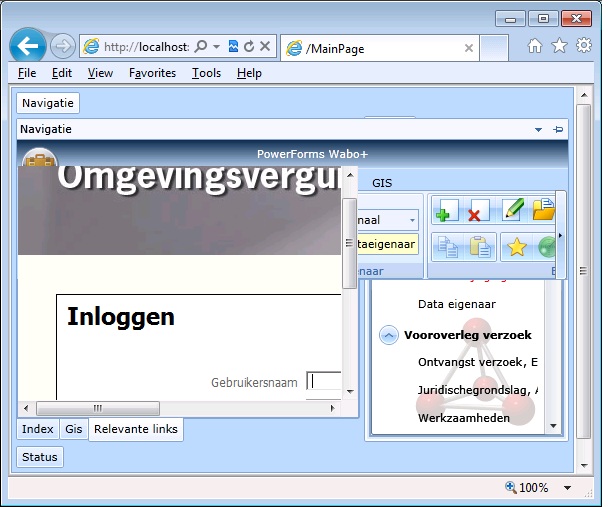Click the yellow star favorite icon
This screenshot has height=507, width=614.
coord(516,247)
